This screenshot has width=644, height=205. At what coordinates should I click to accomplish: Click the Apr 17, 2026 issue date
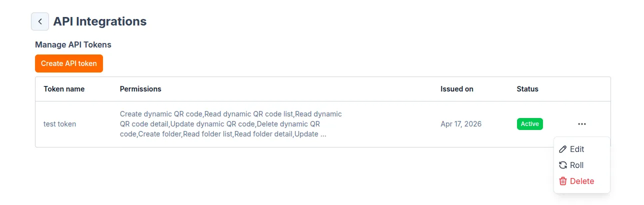coord(461,124)
